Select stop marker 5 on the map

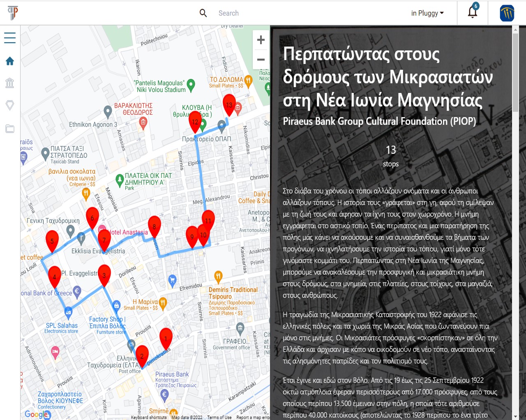pos(52,241)
